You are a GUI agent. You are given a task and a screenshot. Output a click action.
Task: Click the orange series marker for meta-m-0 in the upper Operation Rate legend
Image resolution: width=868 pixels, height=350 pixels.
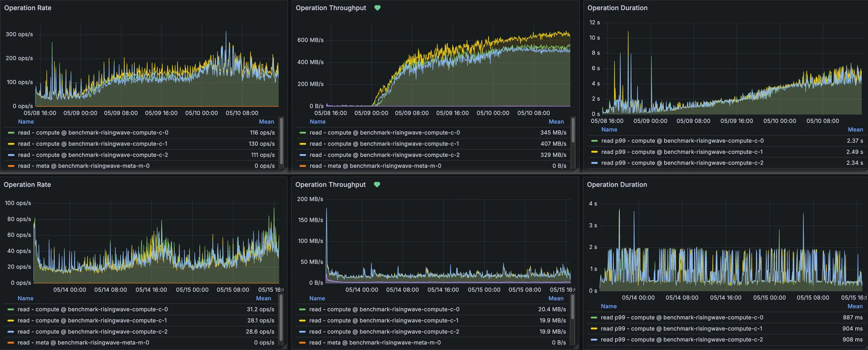click(11, 166)
